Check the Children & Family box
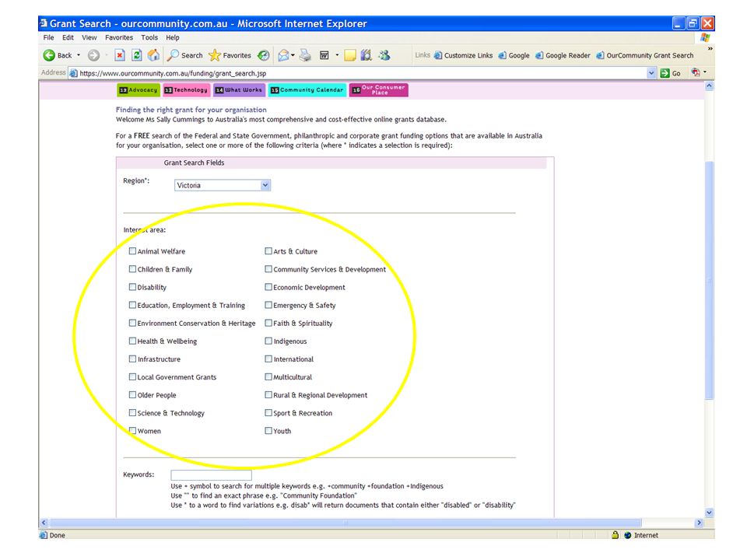 [132, 269]
